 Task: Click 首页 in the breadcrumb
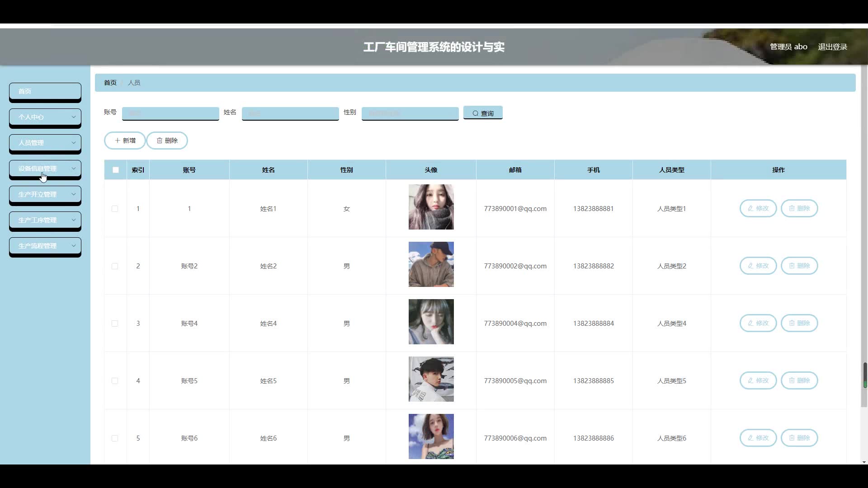coord(110,83)
